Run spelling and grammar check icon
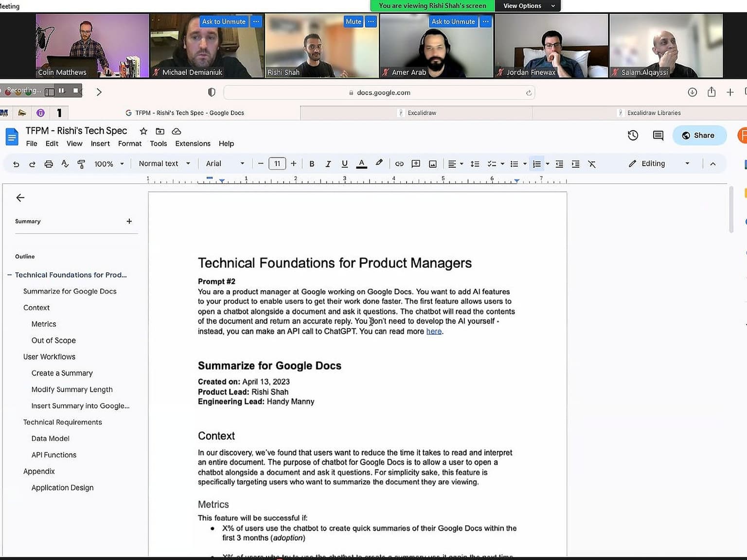The image size is (747, 560). 65,164
